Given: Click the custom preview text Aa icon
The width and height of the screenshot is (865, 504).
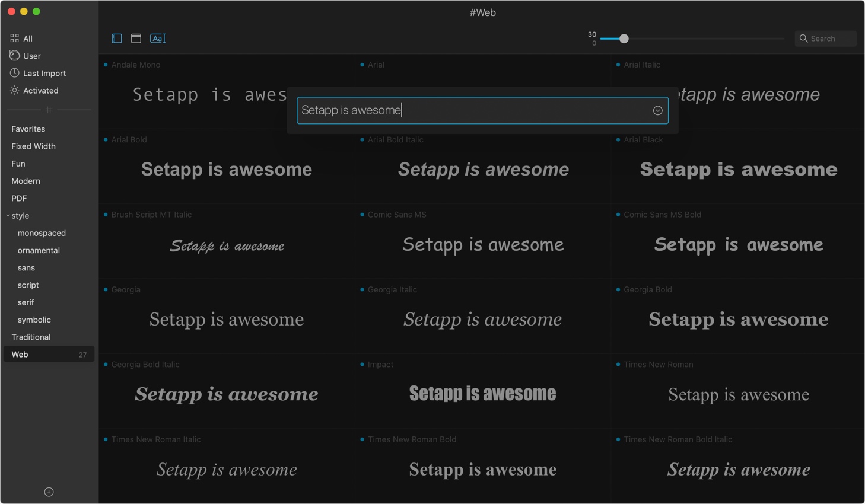Looking at the screenshot, I should 158,39.
